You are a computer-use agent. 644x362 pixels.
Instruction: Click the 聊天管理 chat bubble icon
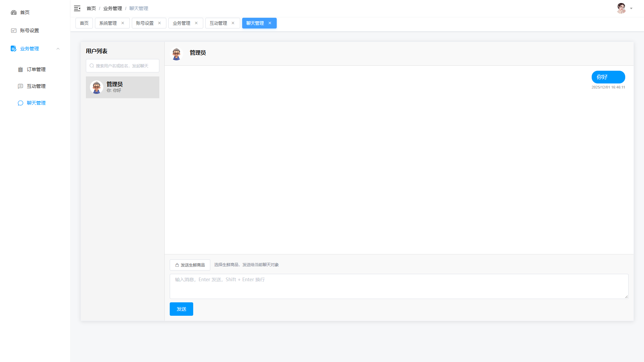(x=20, y=103)
